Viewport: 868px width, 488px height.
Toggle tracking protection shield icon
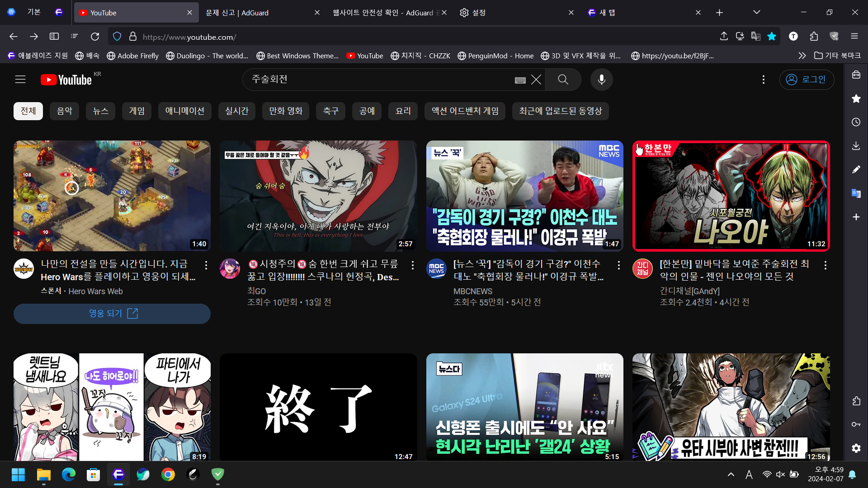point(117,37)
